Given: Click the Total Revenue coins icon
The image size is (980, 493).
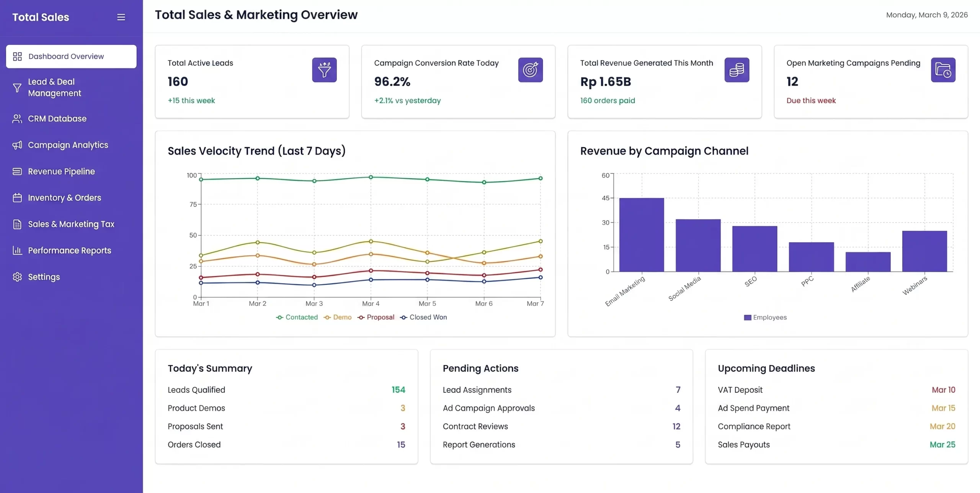Looking at the screenshot, I should pos(737,70).
